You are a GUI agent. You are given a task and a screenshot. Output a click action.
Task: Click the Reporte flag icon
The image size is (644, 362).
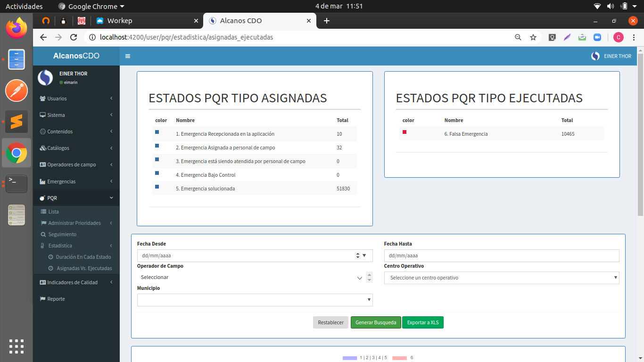[x=43, y=299]
